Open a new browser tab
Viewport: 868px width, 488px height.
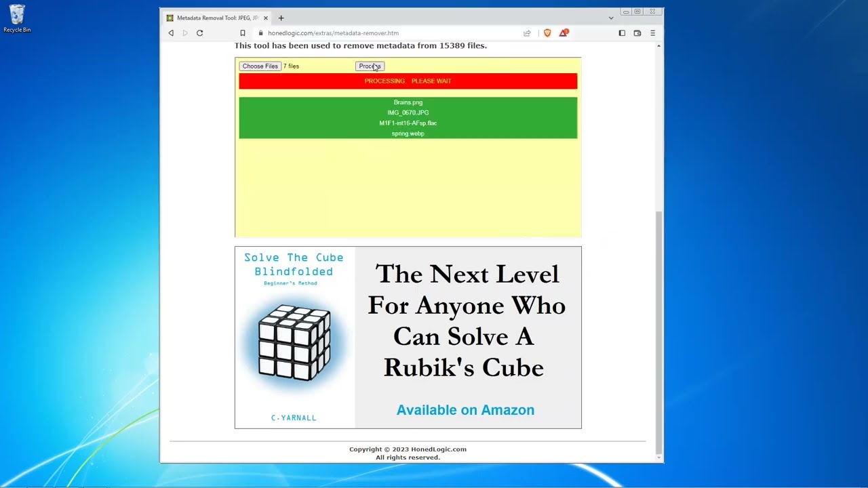pos(281,18)
